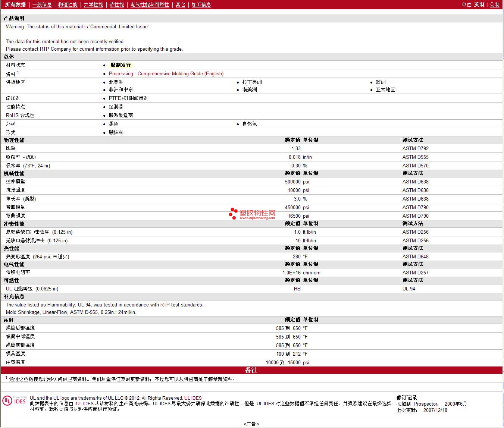Click the 其它 navigation link
Viewport: 504px width, 428px height.
180,5
